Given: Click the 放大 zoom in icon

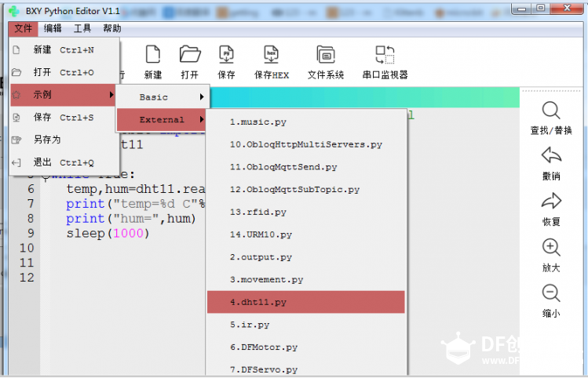Looking at the screenshot, I should [551, 247].
